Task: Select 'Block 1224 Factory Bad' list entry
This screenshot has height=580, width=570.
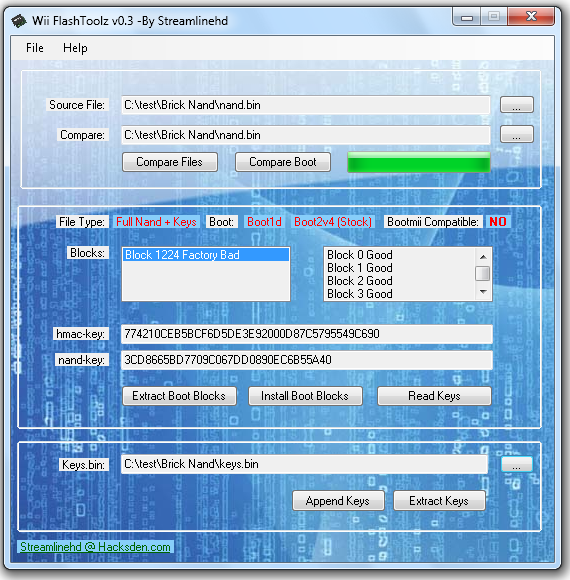Action: click(x=206, y=255)
